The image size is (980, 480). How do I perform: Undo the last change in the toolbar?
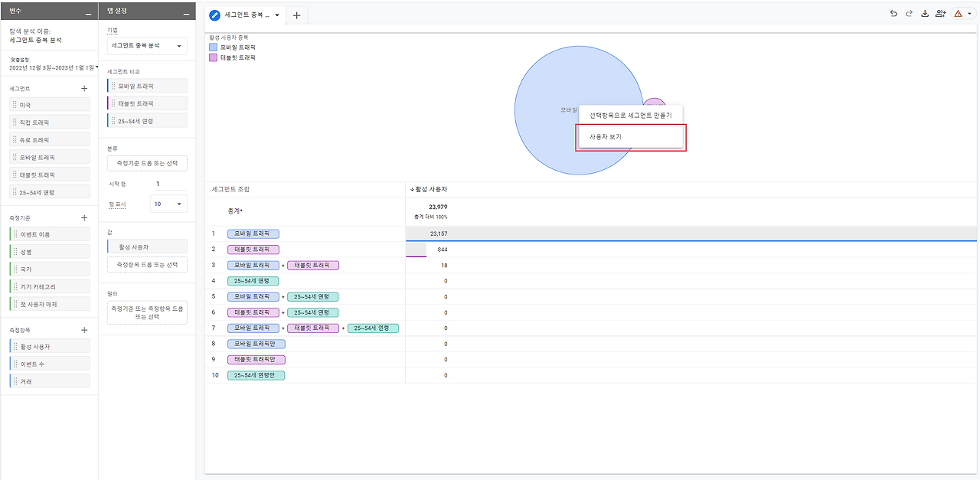(x=893, y=14)
